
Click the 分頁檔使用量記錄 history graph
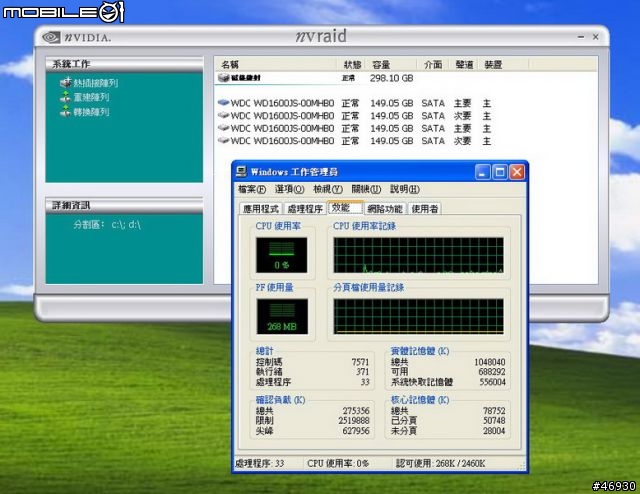[418, 316]
